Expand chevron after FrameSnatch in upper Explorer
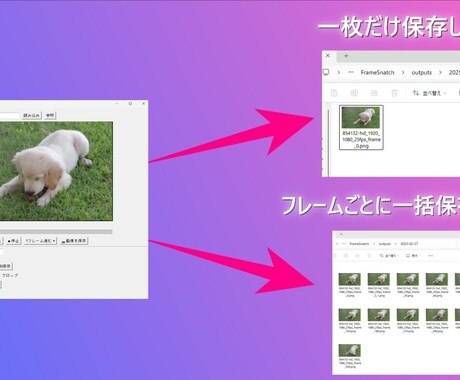460x380 pixels. point(403,72)
